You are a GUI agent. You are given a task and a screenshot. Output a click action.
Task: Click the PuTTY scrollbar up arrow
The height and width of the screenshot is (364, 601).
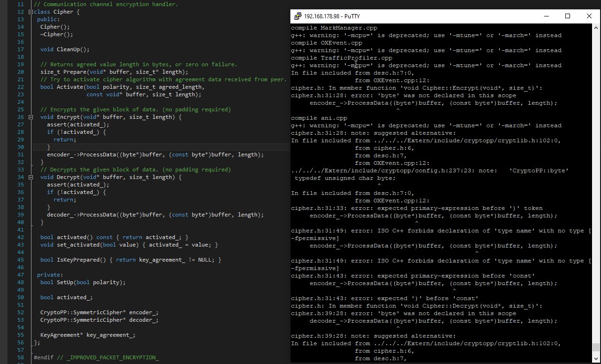click(x=596, y=28)
